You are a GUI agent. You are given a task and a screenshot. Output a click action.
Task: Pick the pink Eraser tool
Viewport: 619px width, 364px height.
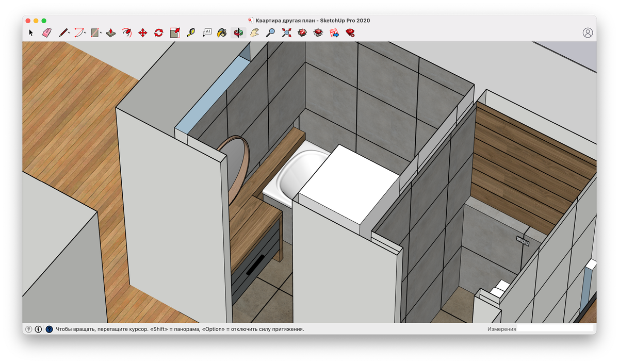pyautogui.click(x=46, y=32)
